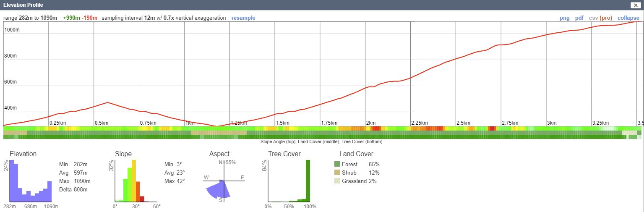Click the profile's lowest point near 1.25km

(x=217, y=126)
